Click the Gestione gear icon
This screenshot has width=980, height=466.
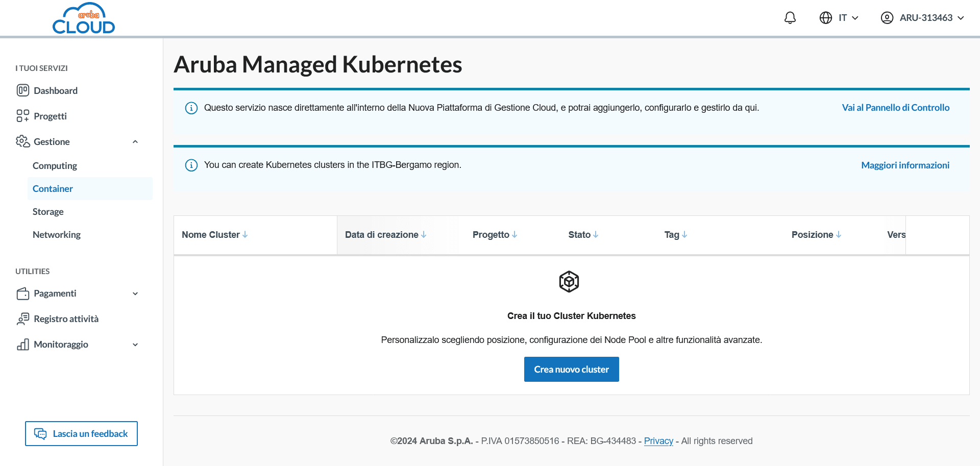click(22, 141)
